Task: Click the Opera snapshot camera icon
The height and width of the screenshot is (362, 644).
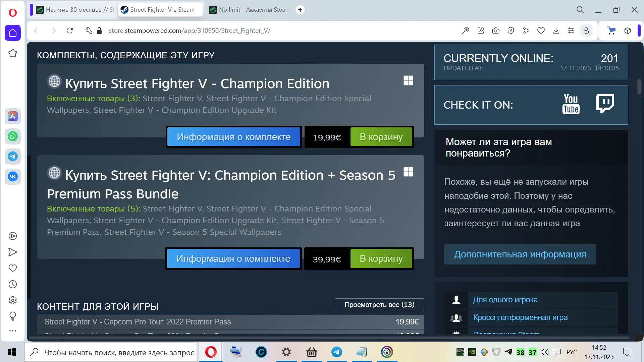Action: 496,31
